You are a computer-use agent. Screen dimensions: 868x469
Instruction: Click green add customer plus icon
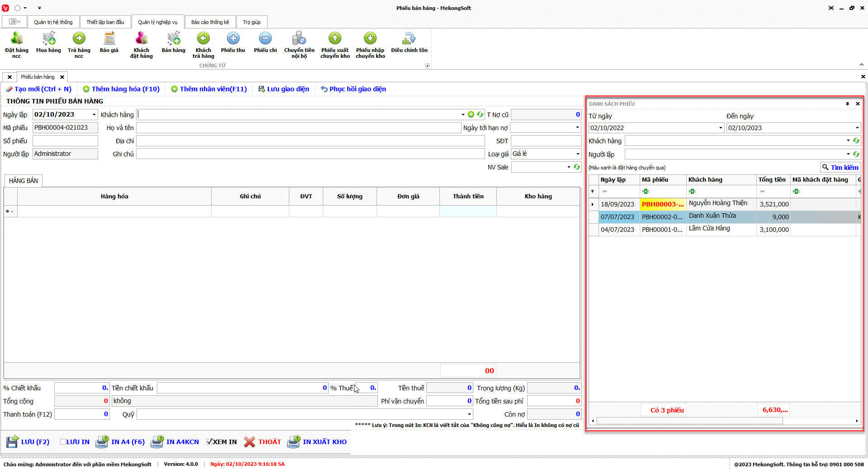[471, 115]
